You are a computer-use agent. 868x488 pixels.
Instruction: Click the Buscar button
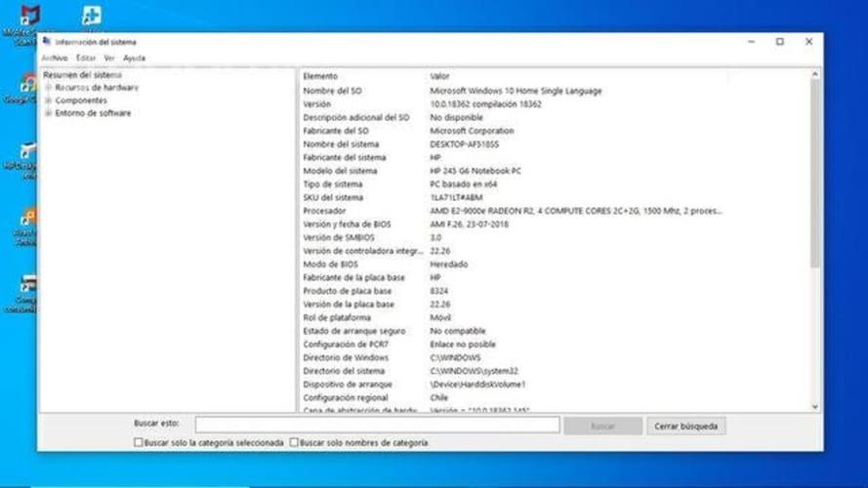click(602, 427)
